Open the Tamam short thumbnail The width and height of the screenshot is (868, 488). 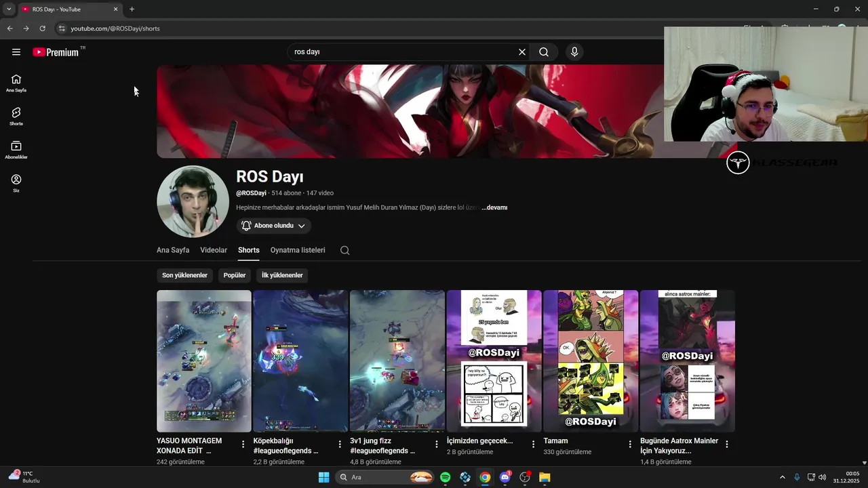click(x=591, y=361)
